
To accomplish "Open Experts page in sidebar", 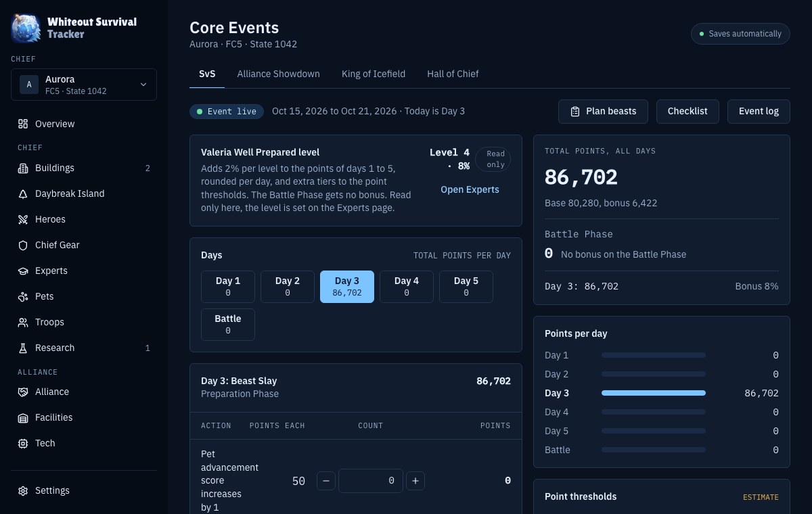I will pos(84,271).
